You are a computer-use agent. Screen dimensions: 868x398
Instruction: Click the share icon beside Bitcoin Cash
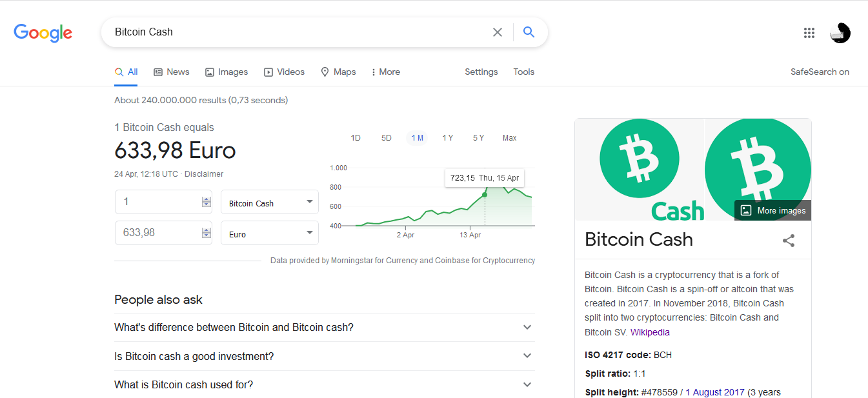[x=789, y=241]
